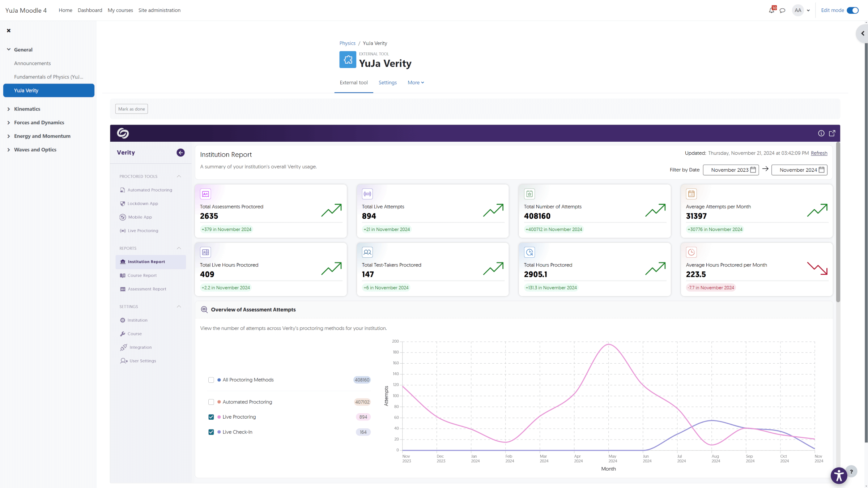
Task: Click the Average Attempts per Month calendar icon
Action: coord(692,194)
